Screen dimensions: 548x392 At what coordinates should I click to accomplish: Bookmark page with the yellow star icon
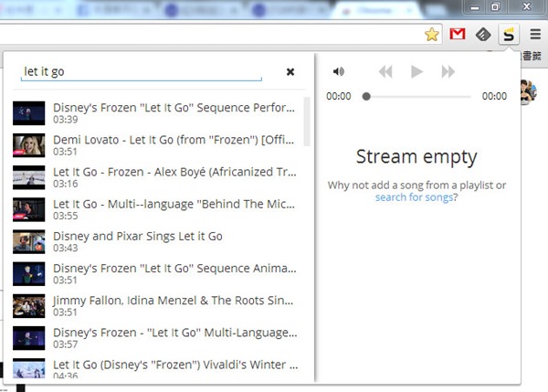432,35
